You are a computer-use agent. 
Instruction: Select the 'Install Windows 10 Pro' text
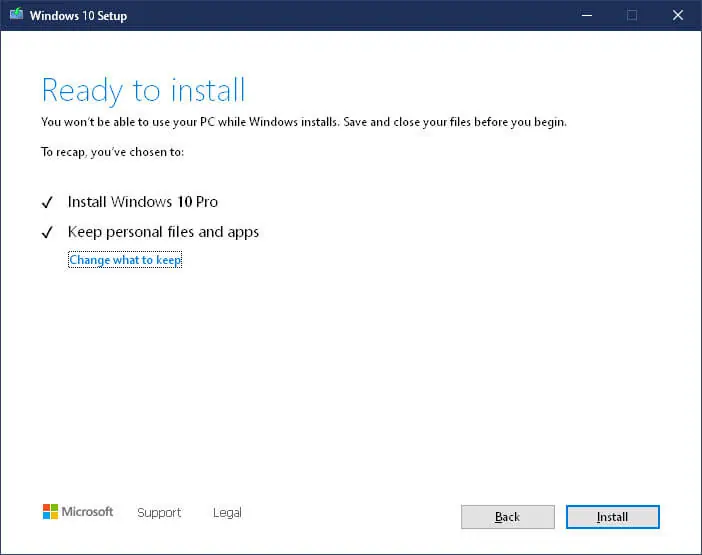[143, 202]
